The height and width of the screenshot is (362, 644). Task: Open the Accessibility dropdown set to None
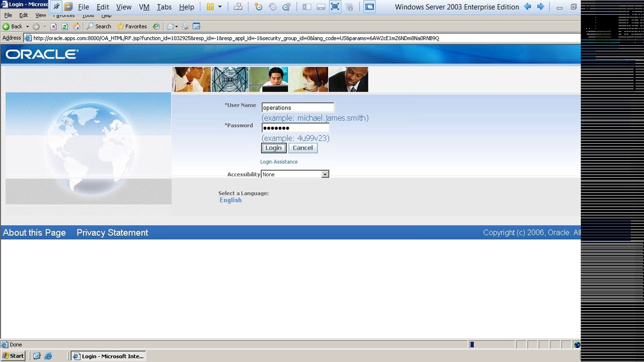pyautogui.click(x=295, y=174)
